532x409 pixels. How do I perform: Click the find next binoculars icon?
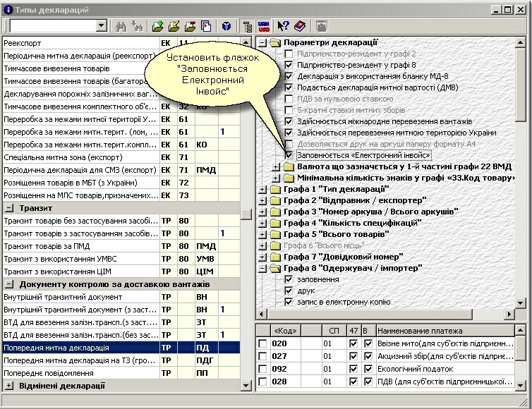[x=136, y=26]
